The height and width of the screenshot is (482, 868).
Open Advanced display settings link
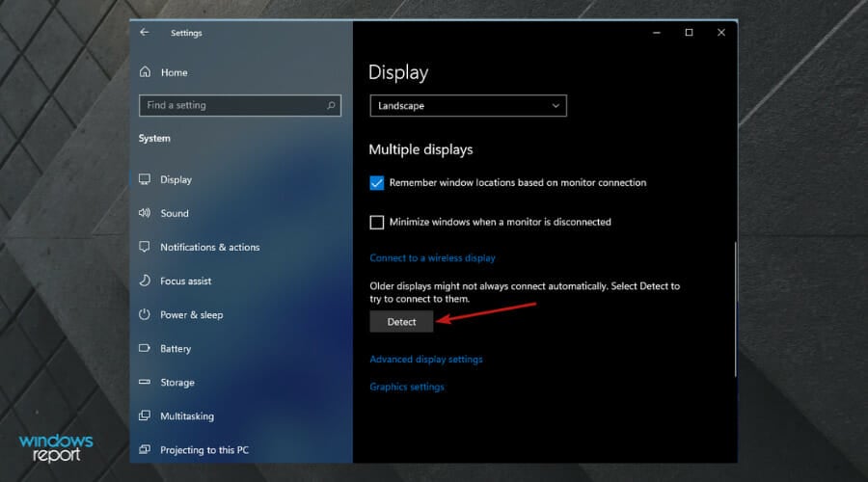[425, 360]
